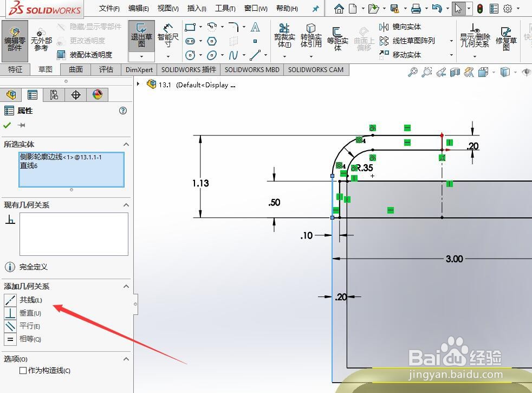Image resolution: width=532 pixels, height=393 pixels.
Task: Select the point sketch tool
Action: (x=255, y=41)
